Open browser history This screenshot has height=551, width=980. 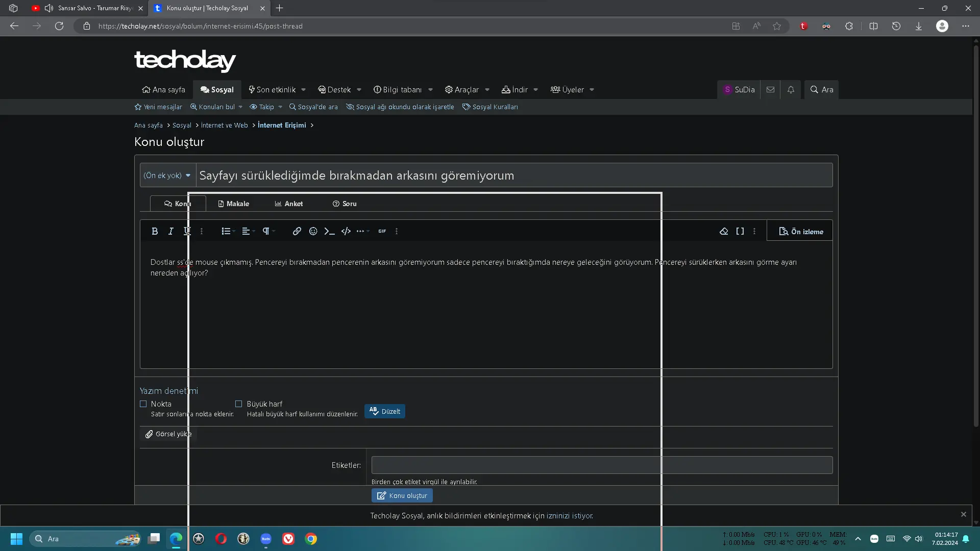tap(896, 26)
